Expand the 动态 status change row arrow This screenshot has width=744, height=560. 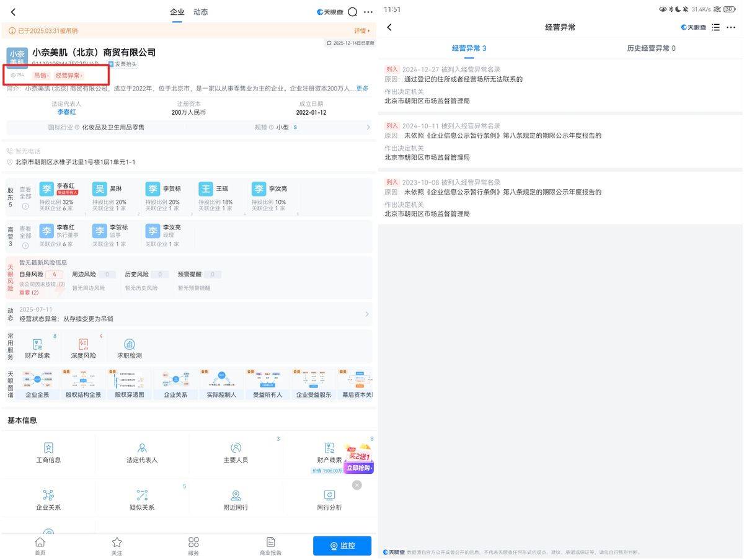366,314
